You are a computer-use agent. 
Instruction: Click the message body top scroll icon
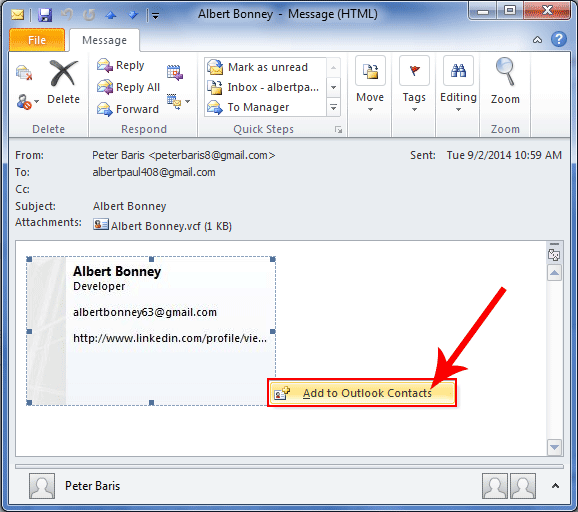click(x=554, y=254)
